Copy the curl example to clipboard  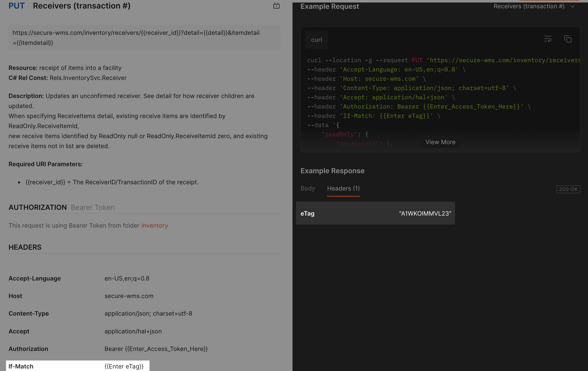tap(568, 39)
